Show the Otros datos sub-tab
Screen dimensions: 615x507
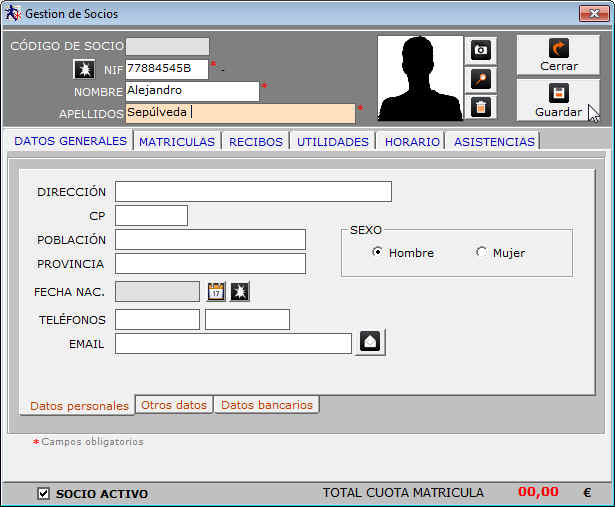click(x=174, y=405)
